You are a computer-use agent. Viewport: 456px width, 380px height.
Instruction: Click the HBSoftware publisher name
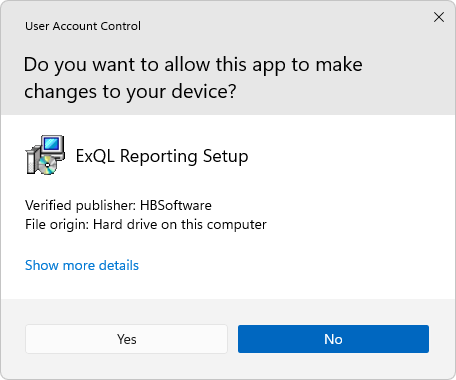tap(176, 205)
